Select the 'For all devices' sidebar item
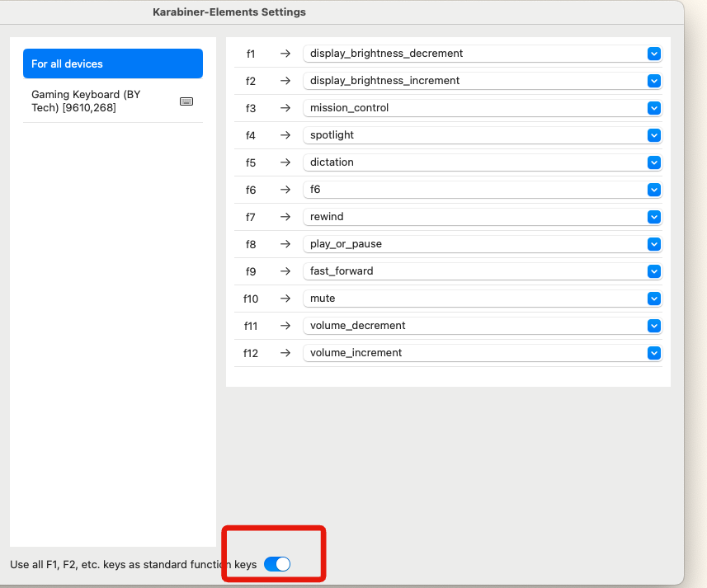Image resolution: width=707 pixels, height=588 pixels. tap(113, 64)
